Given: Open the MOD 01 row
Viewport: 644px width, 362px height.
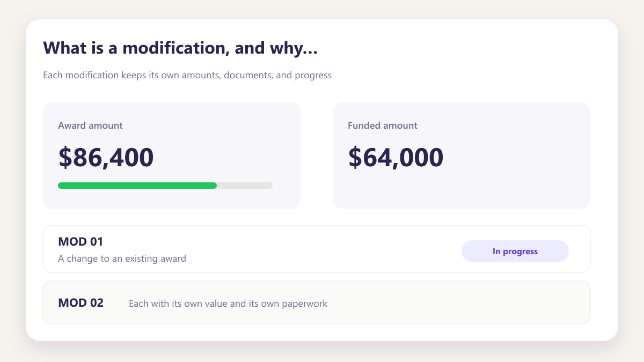Looking at the screenshot, I should pyautogui.click(x=317, y=249).
